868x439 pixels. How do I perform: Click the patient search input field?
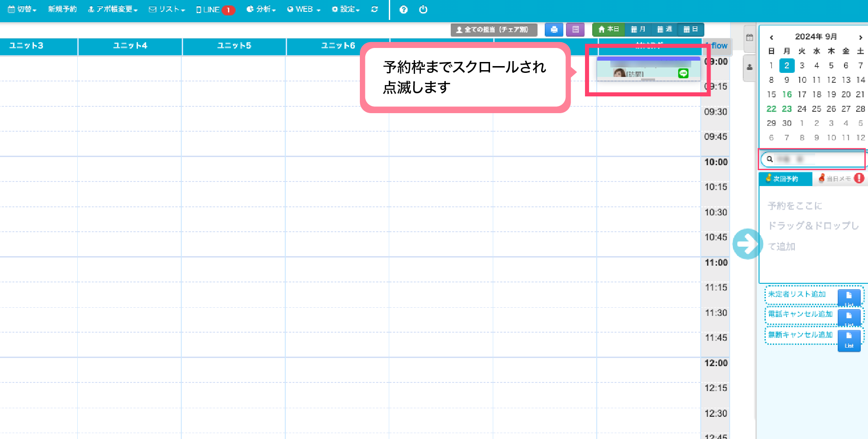[x=814, y=159]
